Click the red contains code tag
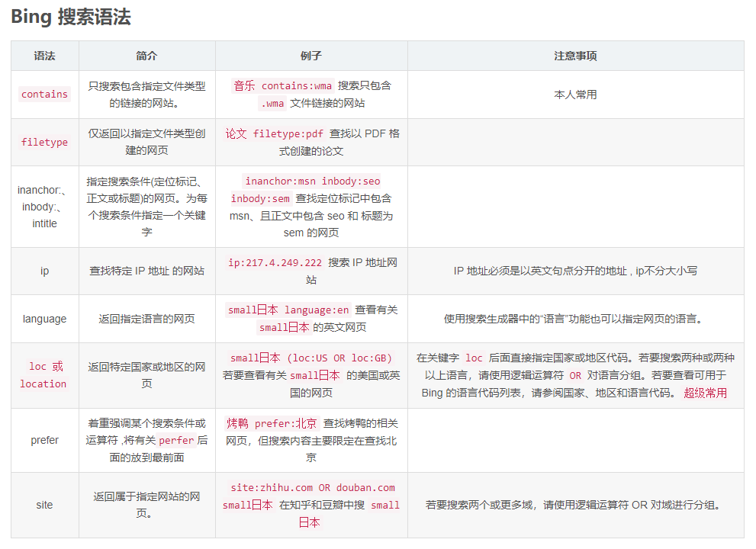Image resolution: width=756 pixels, height=549 pixels. pyautogui.click(x=44, y=94)
